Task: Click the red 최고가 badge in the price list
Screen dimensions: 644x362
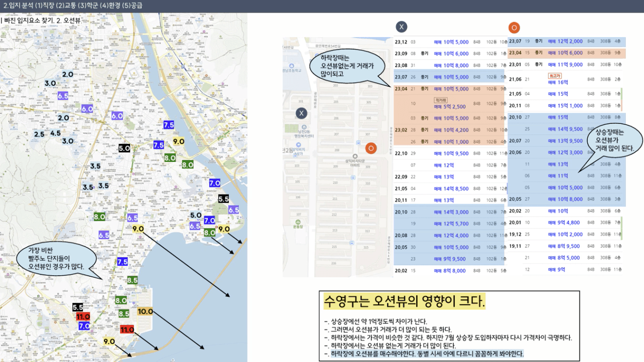Action: coord(554,75)
